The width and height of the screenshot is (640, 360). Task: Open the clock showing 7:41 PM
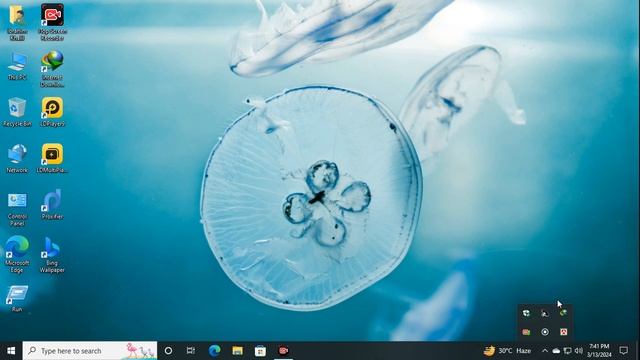[599, 351]
